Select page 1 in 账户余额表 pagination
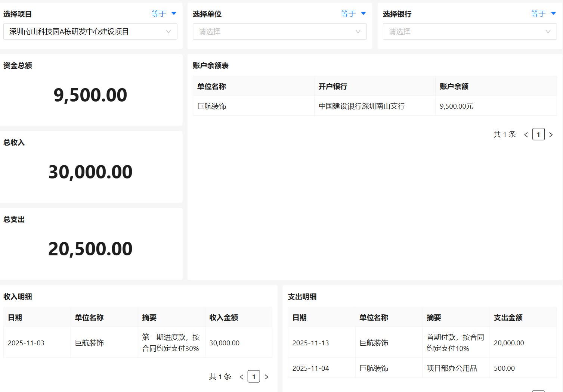The width and height of the screenshot is (563, 392). click(x=538, y=134)
